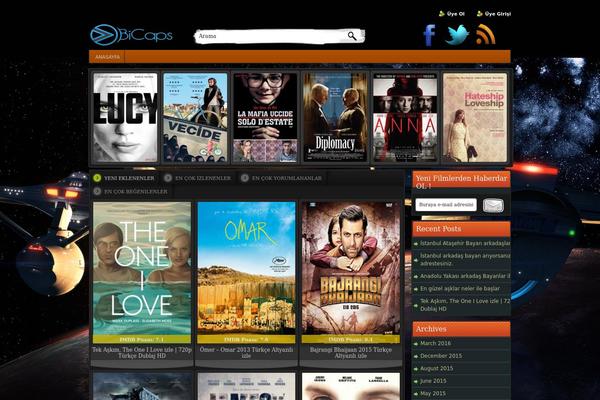Open The One I Love poster
Viewport: 600px width, 400px height.
(x=142, y=268)
